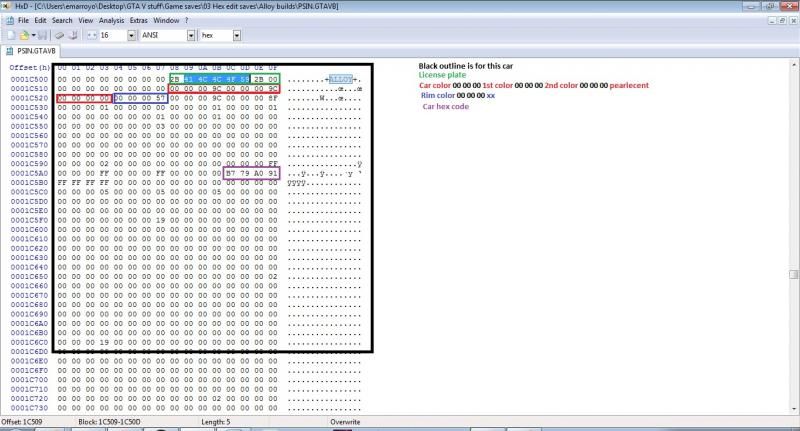This screenshot has height=431, width=800.
Task: Select the PSIN.GTAVB document tab
Action: 32,50
